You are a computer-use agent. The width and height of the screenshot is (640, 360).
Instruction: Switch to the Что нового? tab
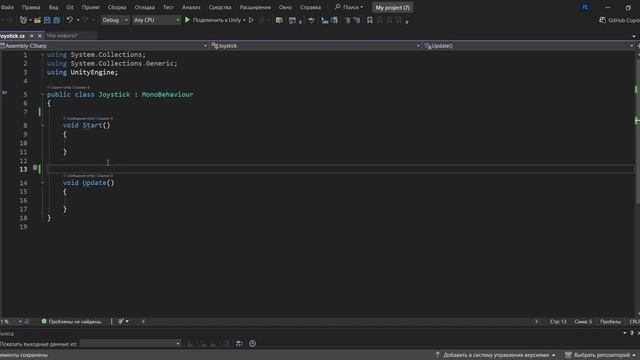point(62,36)
